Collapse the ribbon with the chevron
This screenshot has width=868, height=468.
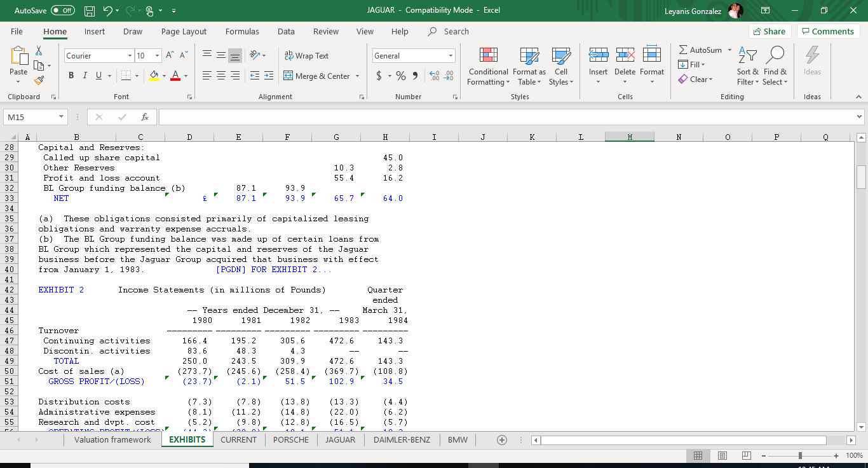coord(858,97)
